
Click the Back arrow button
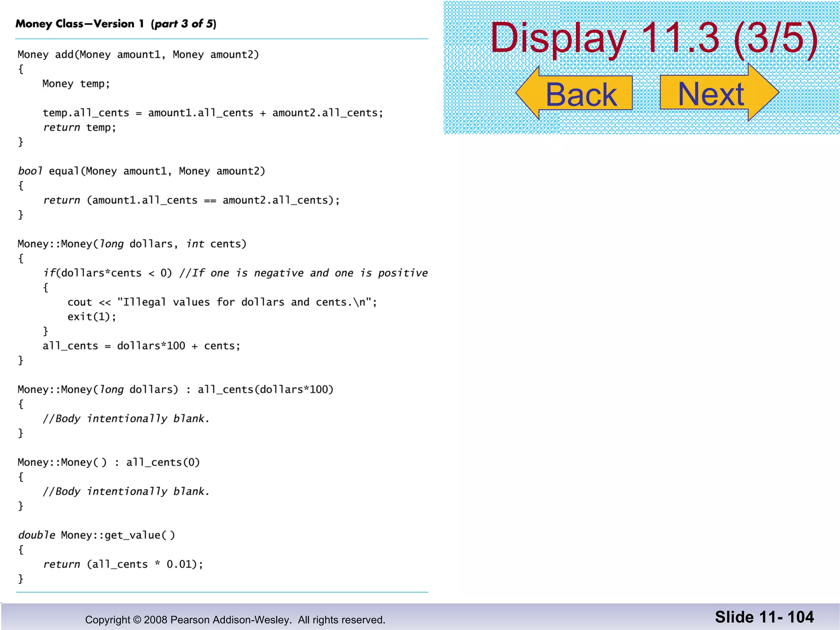pos(574,93)
